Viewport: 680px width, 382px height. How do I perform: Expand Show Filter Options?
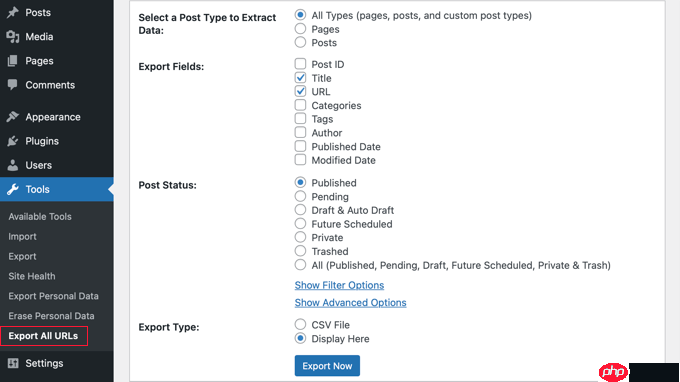[x=339, y=285]
